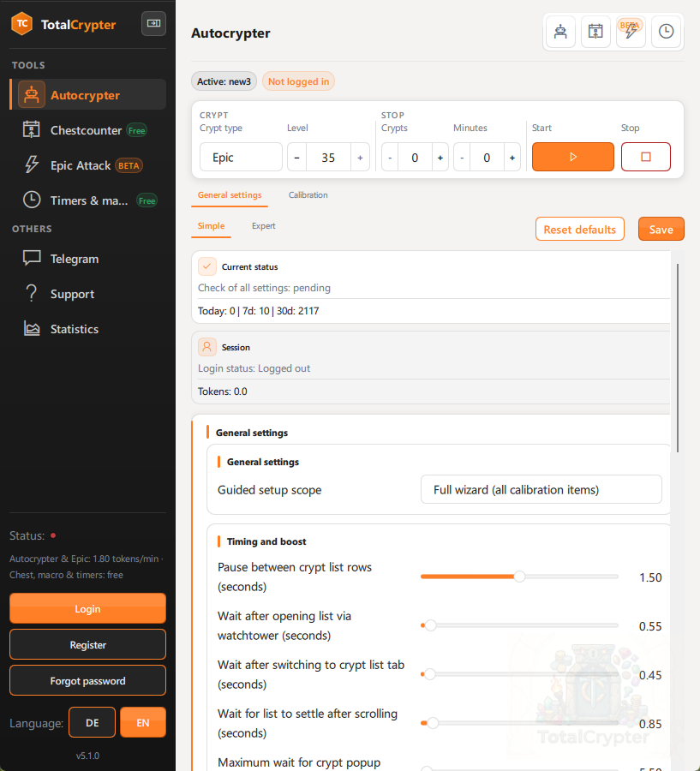Click the 0.55 slider value

coord(650,626)
